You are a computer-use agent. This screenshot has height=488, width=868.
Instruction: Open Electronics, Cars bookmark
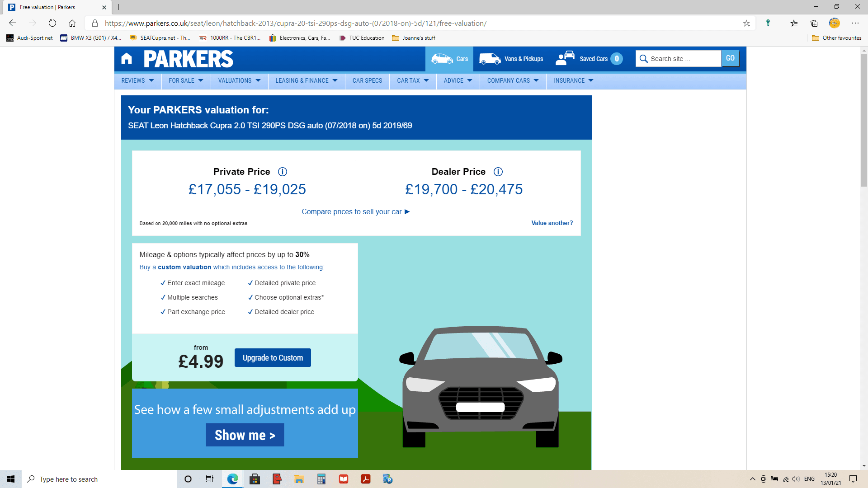[x=300, y=38]
